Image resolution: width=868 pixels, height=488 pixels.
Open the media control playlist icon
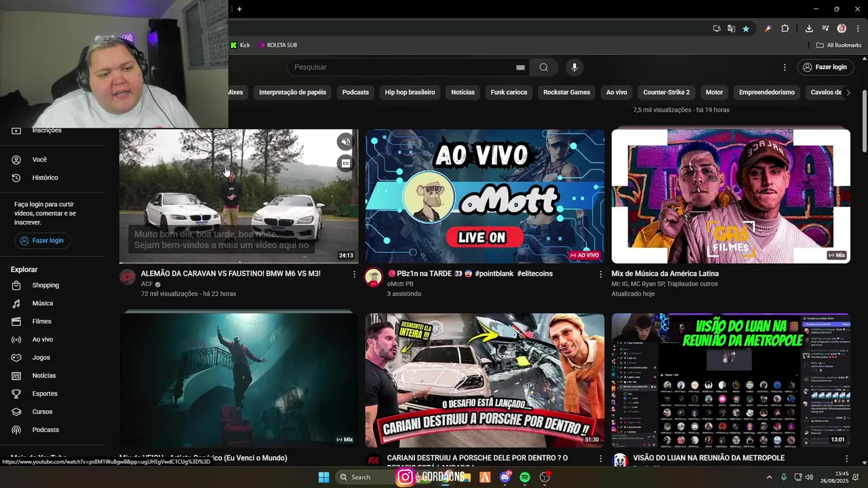[x=825, y=28]
